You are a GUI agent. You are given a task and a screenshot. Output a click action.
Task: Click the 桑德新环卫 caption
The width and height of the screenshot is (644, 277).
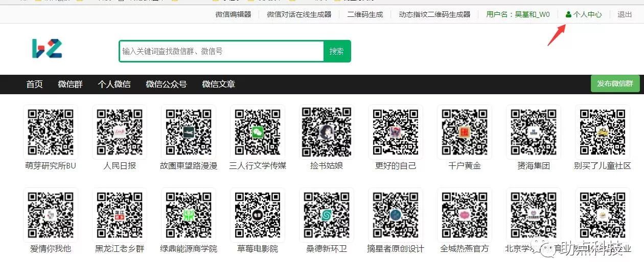327,249
